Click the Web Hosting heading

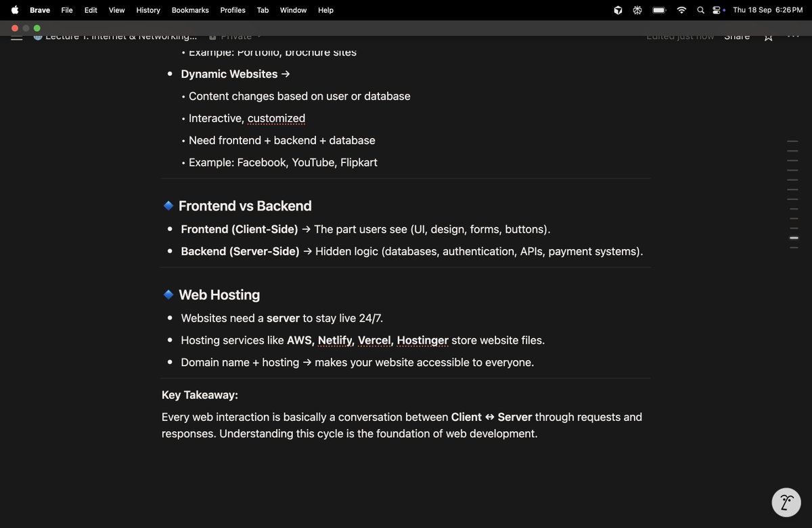click(219, 295)
